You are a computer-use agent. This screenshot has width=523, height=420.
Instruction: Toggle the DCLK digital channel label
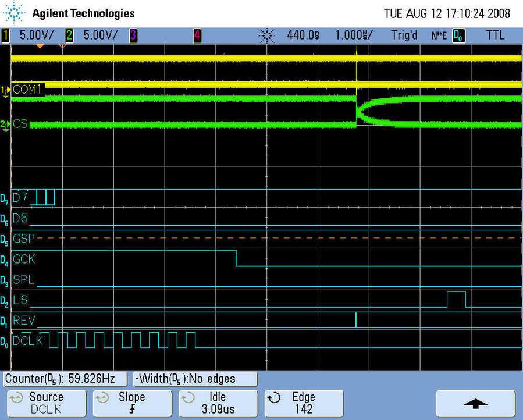point(27,341)
